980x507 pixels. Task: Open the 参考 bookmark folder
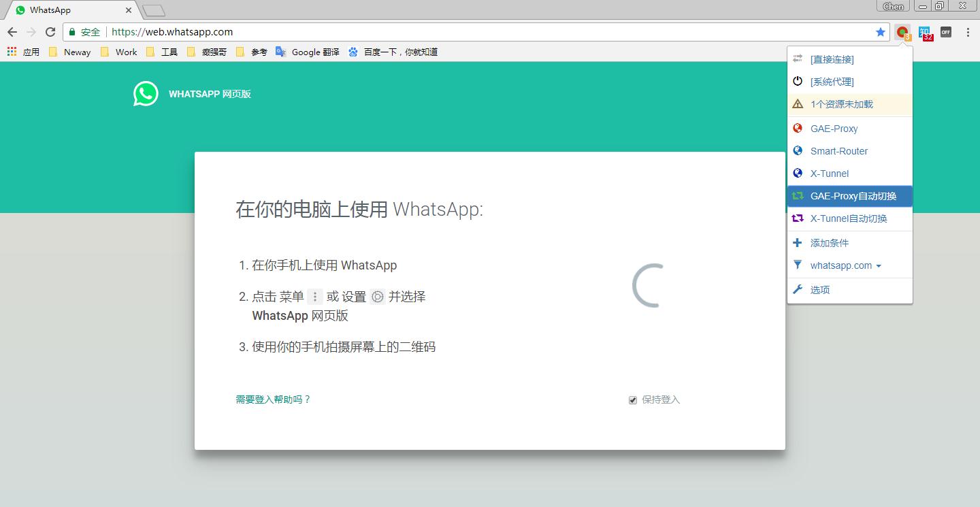click(252, 52)
